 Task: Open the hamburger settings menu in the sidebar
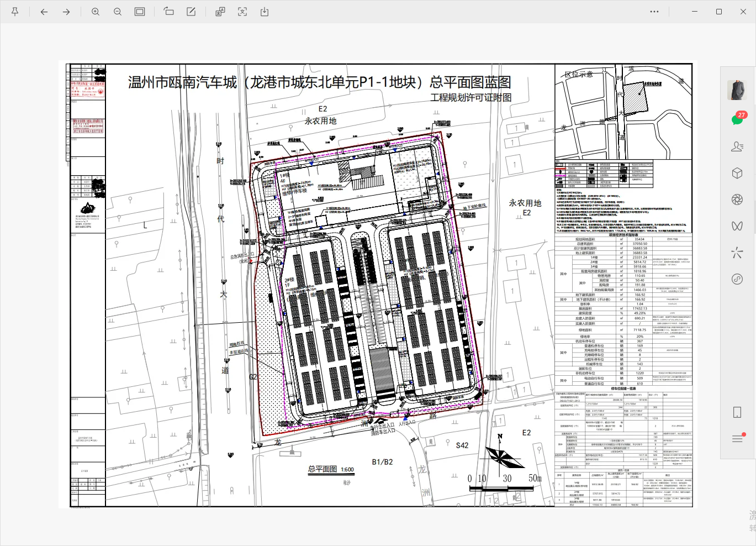tap(737, 438)
